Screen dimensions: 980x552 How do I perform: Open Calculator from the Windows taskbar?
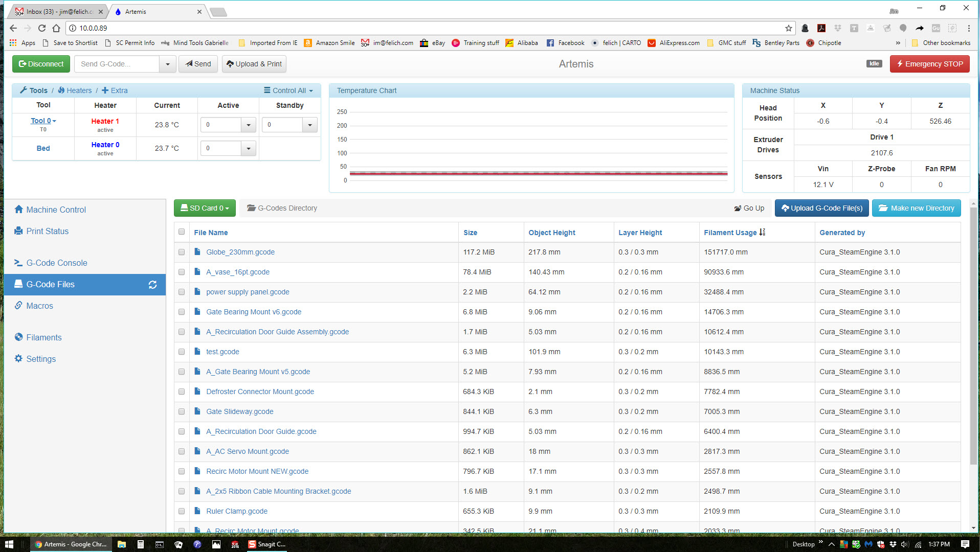click(140, 544)
